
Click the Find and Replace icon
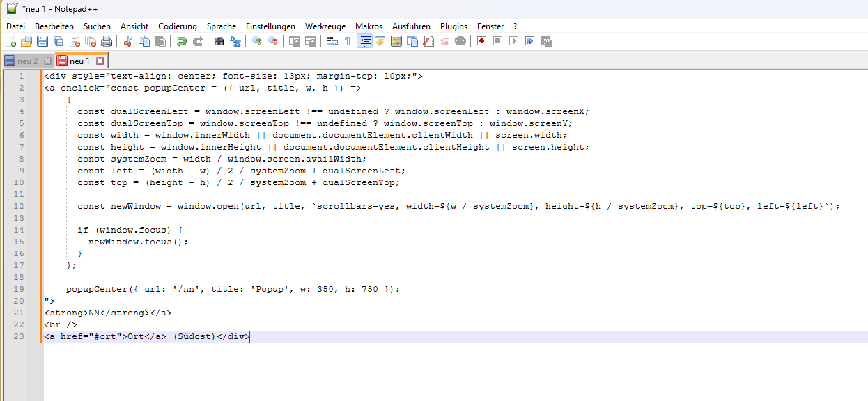(x=235, y=42)
